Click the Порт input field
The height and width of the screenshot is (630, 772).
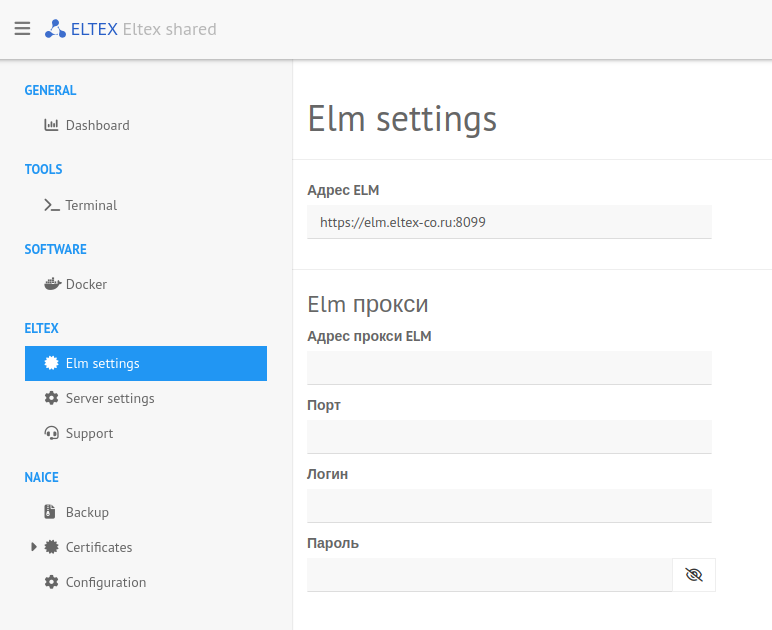tap(509, 436)
